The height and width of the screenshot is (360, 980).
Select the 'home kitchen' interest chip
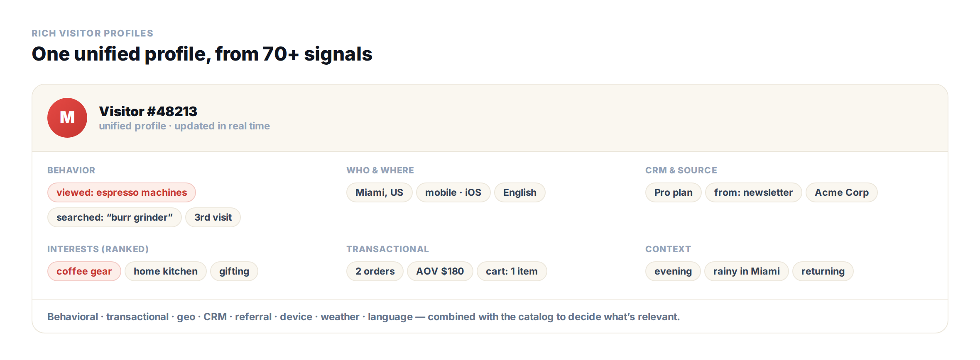[166, 271]
